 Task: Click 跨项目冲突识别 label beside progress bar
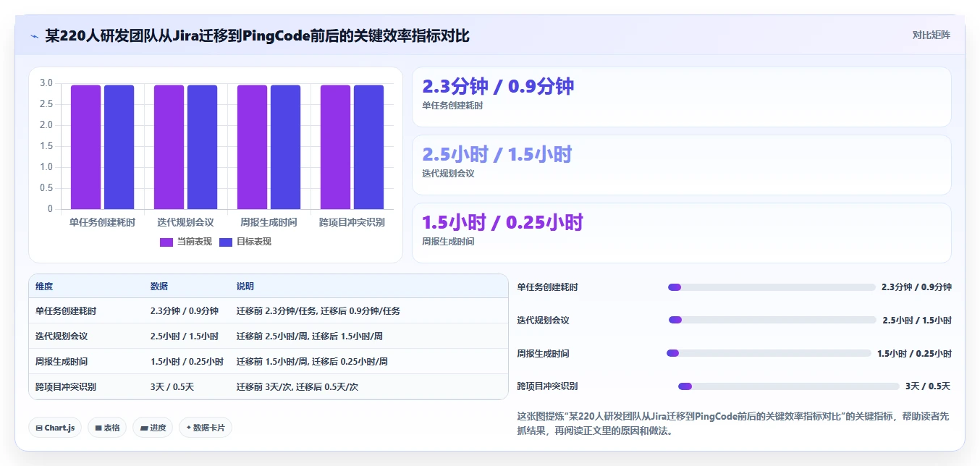(547, 386)
